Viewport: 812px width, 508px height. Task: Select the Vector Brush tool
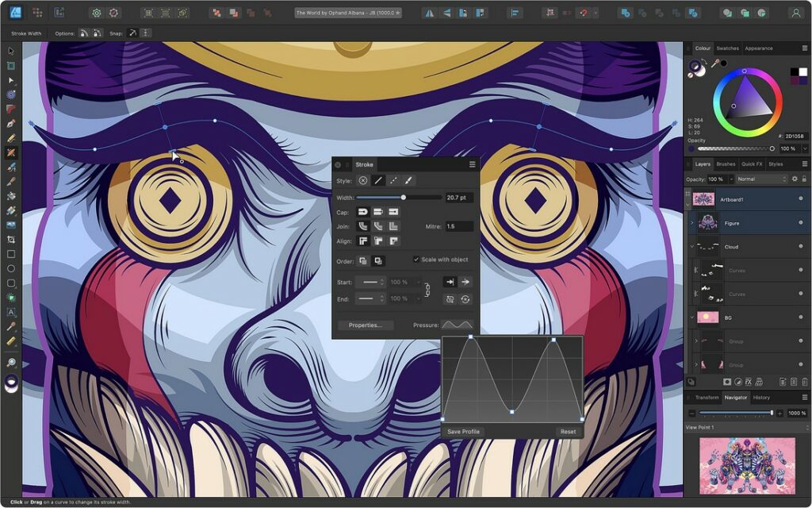pyautogui.click(x=11, y=152)
